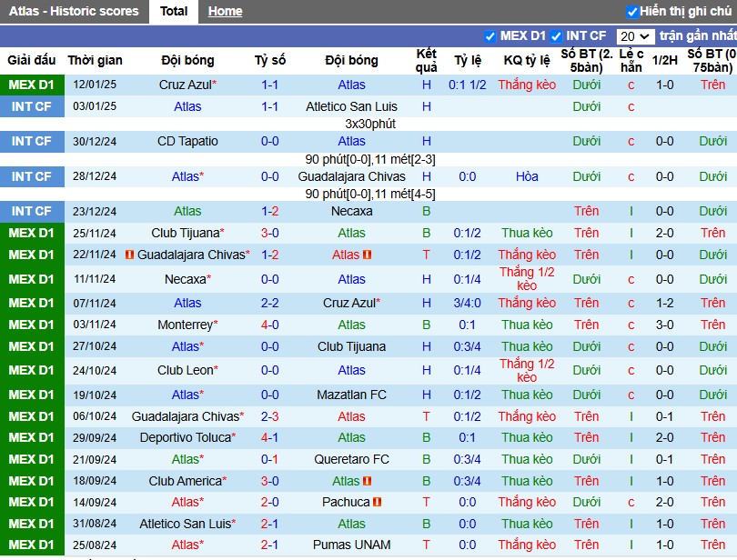Open the 20 recent matches dropdown
The height and width of the screenshot is (560, 737).
(x=635, y=36)
